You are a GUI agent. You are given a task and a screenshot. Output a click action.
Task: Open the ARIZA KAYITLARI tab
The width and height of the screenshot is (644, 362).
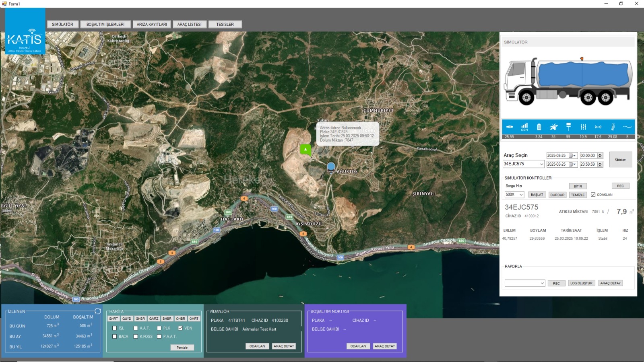tap(152, 25)
